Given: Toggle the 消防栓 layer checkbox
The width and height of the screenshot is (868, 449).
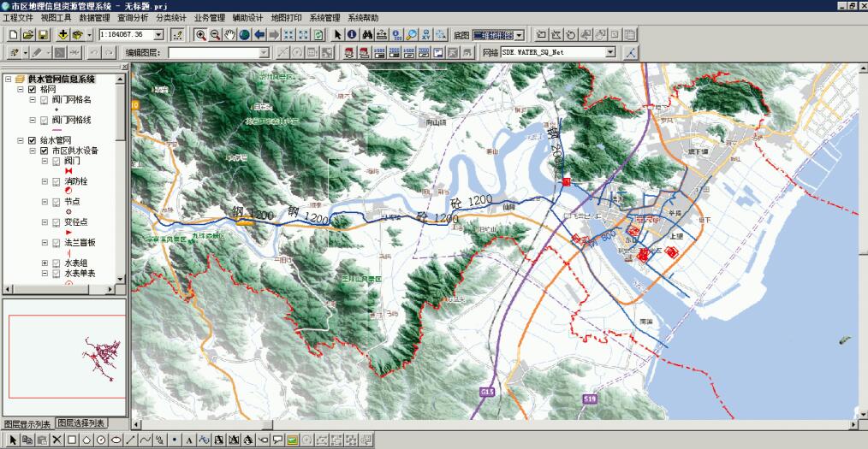Looking at the screenshot, I should (56, 181).
